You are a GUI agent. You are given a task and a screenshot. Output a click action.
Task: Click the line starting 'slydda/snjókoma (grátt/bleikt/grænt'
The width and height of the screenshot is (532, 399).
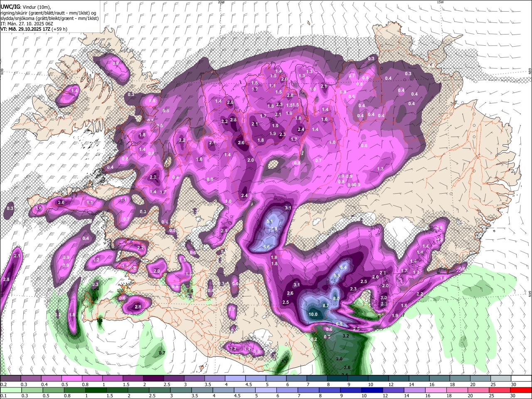point(49,18)
